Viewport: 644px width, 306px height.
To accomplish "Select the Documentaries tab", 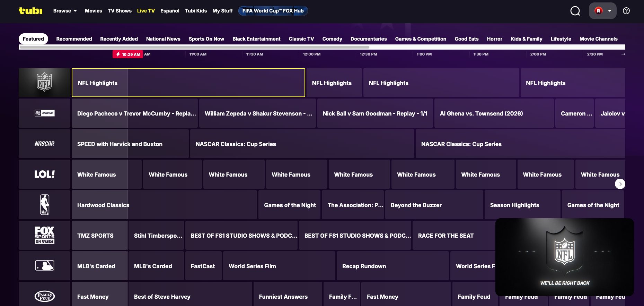I will 369,39.
